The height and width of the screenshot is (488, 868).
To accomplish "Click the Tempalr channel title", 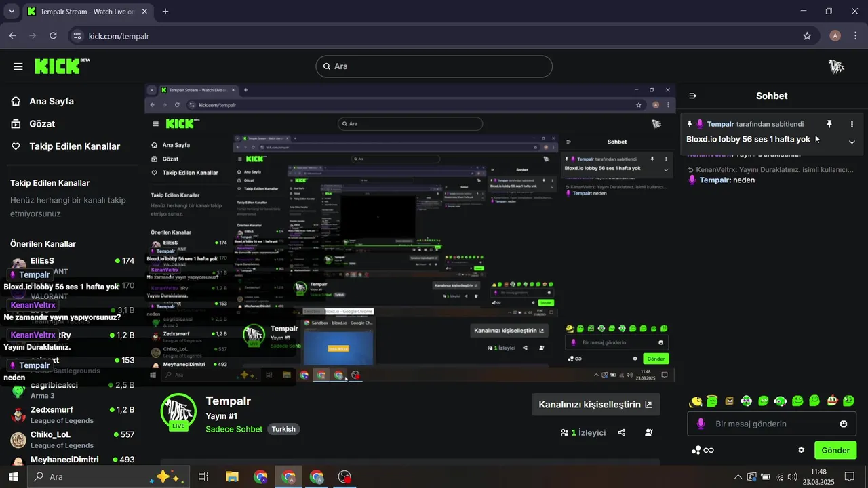I will [228, 401].
